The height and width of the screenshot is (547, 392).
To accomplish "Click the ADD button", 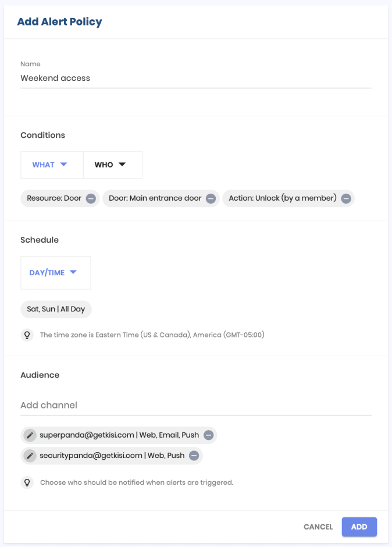I will (359, 527).
